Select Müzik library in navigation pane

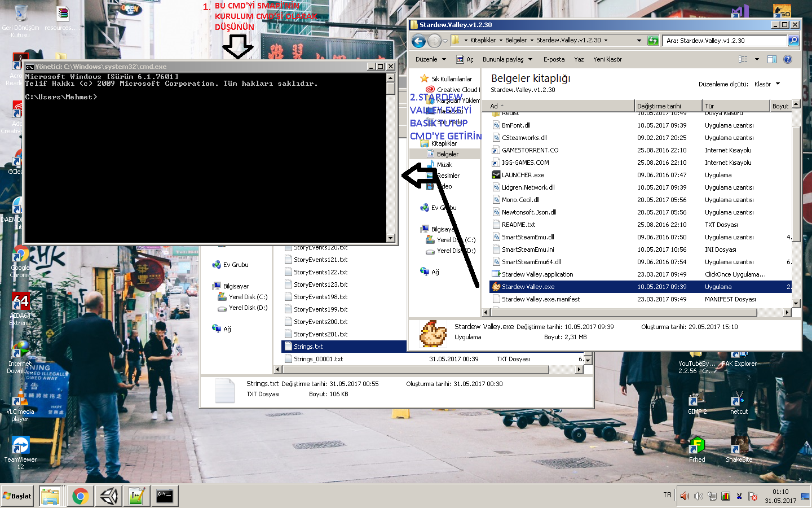pos(444,165)
